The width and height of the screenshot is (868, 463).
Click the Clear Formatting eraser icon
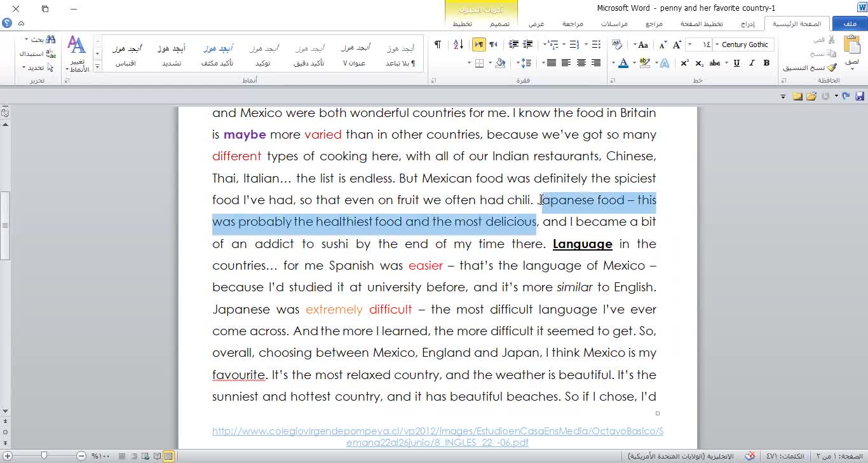point(617,45)
